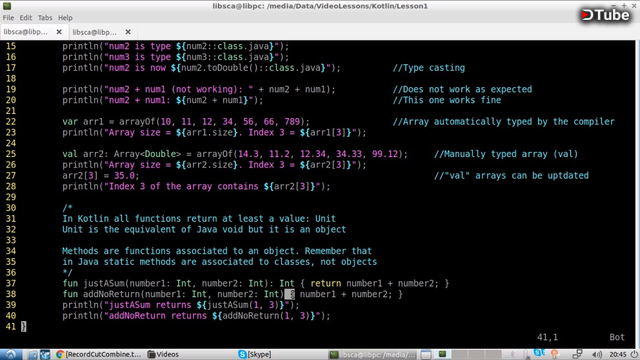
Task: Switch to the second libsca@libp terminal tab
Action: point(95,32)
